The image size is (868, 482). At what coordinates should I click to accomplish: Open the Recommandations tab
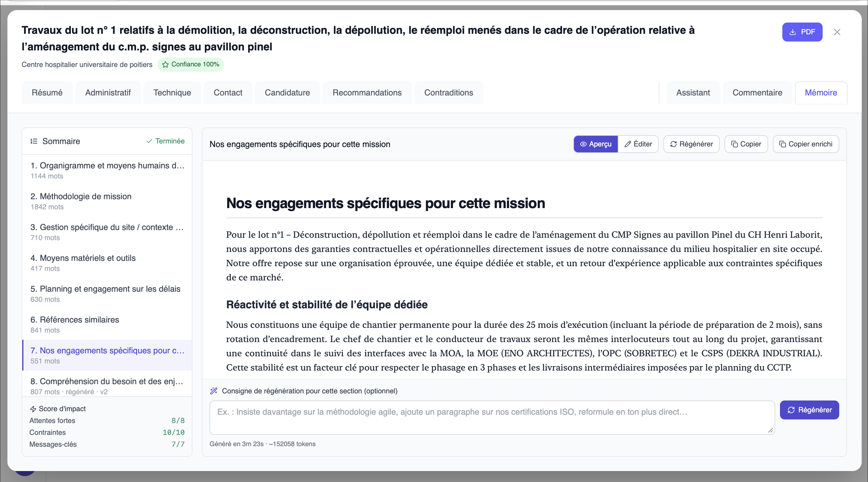pyautogui.click(x=367, y=92)
